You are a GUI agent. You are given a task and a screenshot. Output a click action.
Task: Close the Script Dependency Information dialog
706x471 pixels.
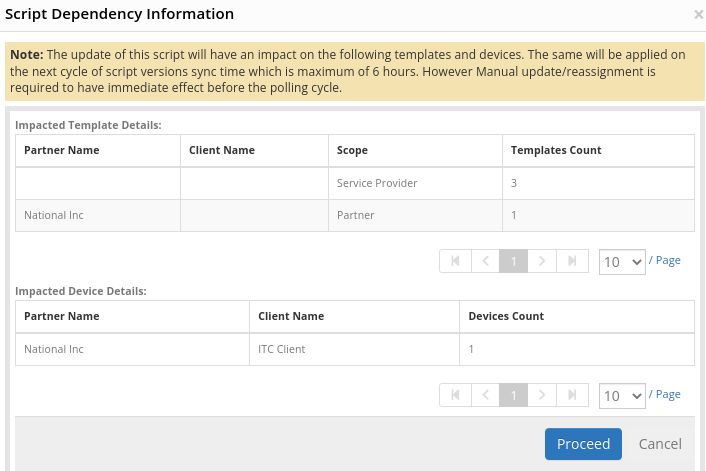[x=698, y=15]
